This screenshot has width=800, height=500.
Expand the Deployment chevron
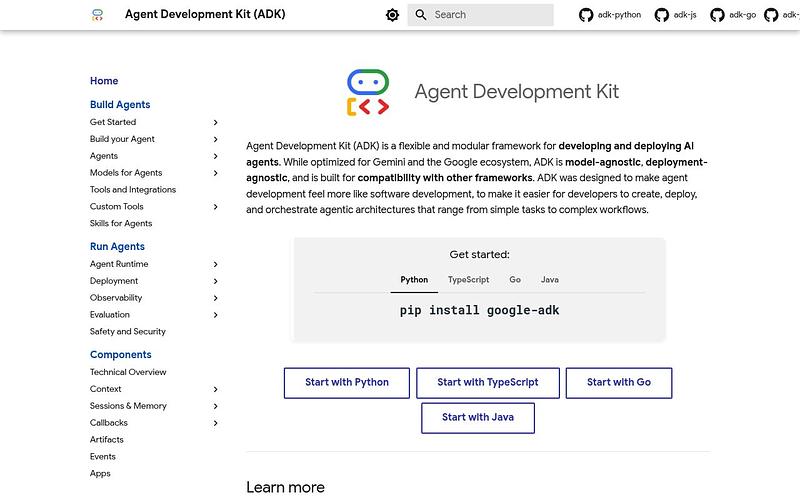tap(215, 281)
